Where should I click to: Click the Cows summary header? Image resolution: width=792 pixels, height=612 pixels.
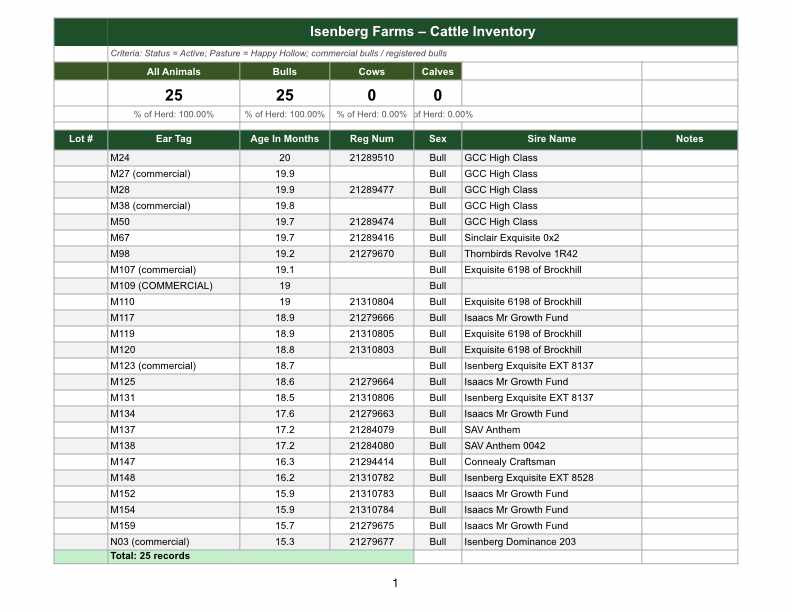point(371,72)
